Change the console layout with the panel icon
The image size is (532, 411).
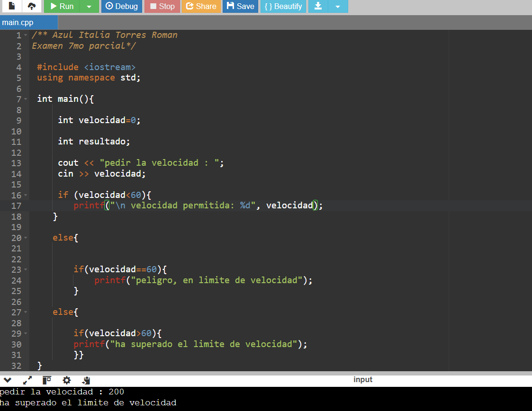coord(47,380)
